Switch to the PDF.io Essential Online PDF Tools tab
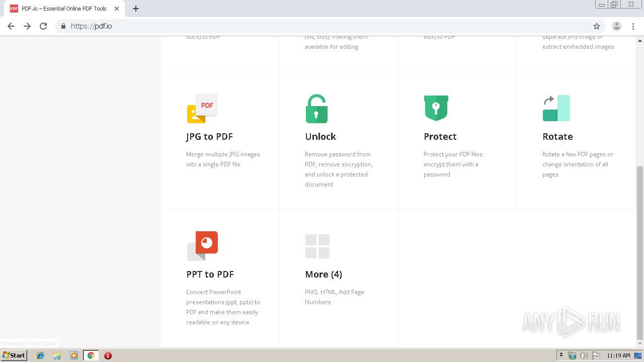 64,9
